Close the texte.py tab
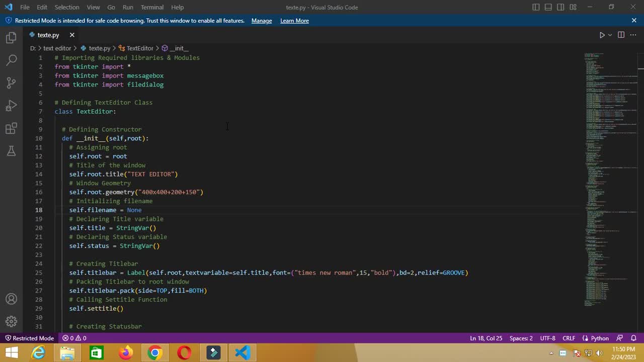 pyautogui.click(x=72, y=35)
